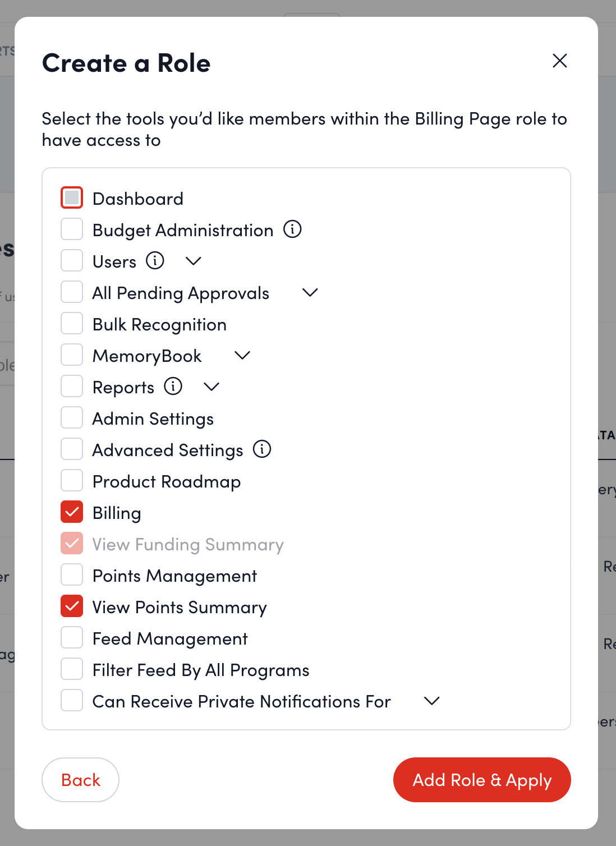Enable Admin Settings access
616x846 pixels.
71,417
